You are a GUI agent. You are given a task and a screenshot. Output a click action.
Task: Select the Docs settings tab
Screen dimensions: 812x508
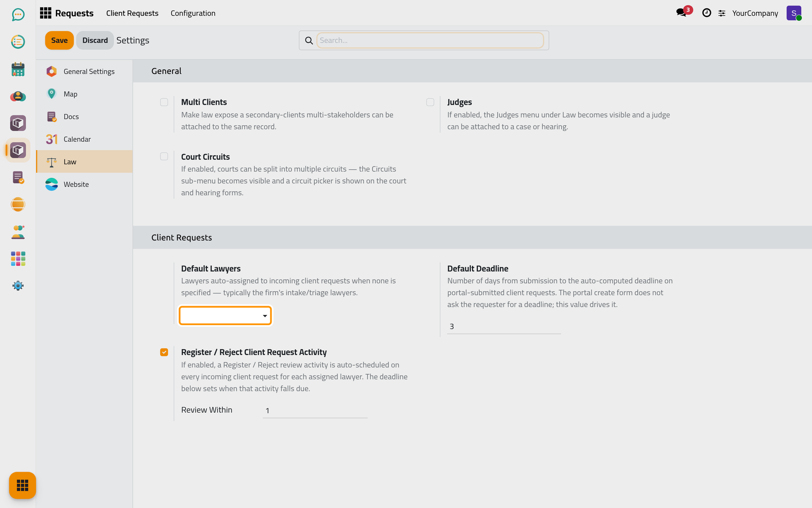click(85, 116)
